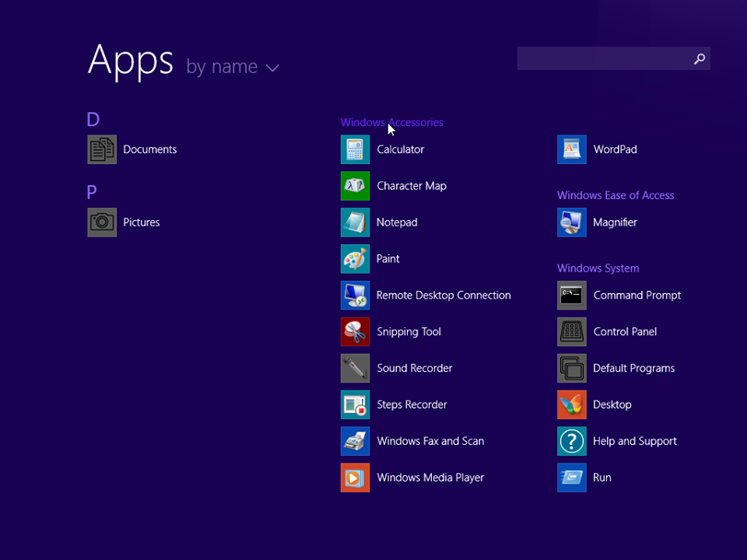This screenshot has width=747, height=560.
Task: Open the Command Prompt icon
Action: click(572, 296)
